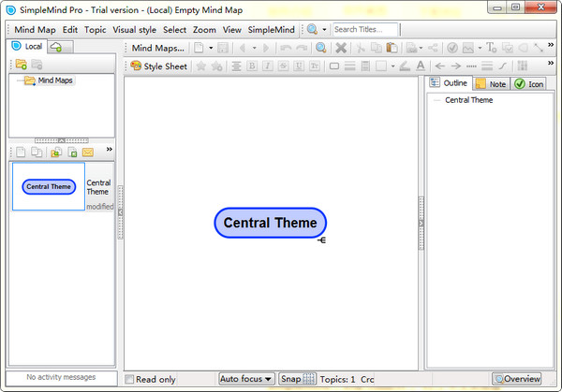Click the email envelope icon in the left panel
Viewport: 562px width, 392px height.
coord(88,152)
